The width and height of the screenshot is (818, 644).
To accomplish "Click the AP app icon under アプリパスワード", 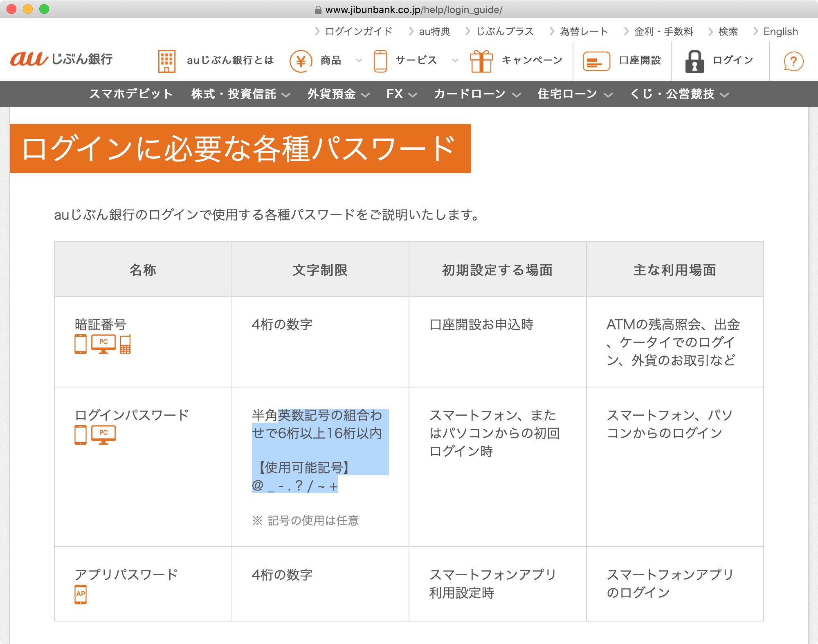I will 81,594.
